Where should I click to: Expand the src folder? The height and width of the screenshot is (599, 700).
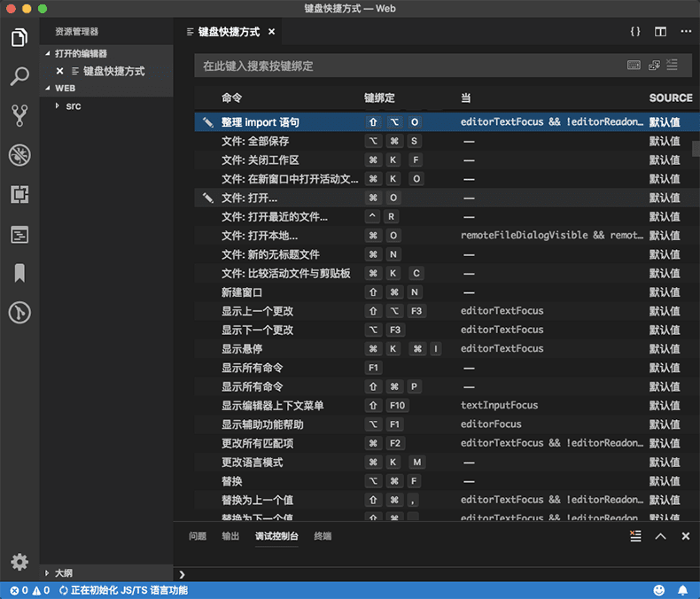57,105
